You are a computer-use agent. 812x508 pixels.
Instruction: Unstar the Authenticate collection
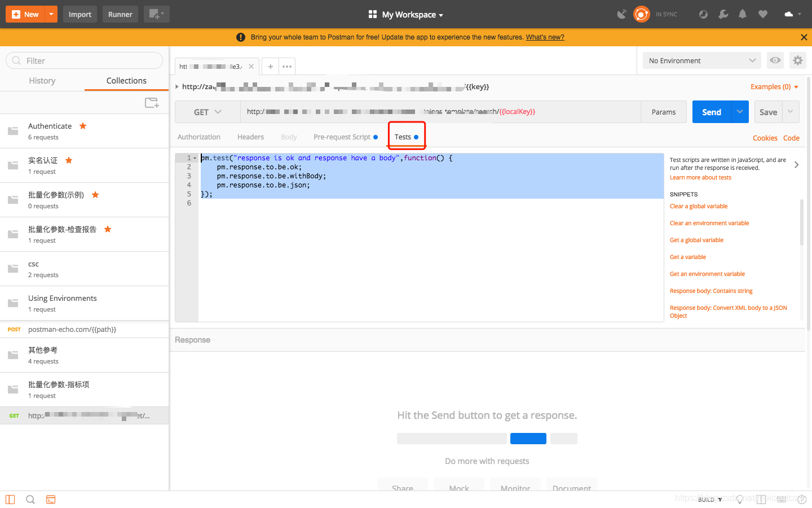83,126
